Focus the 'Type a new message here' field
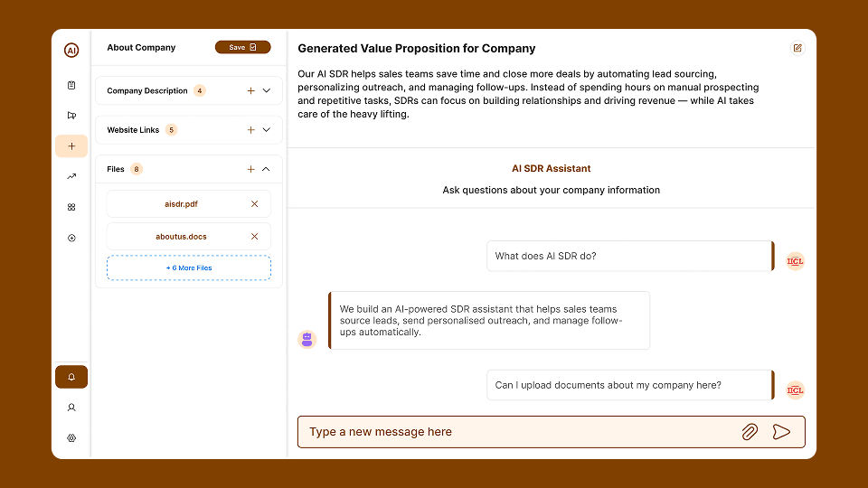The height and width of the screenshot is (488, 868). pyautogui.click(x=515, y=432)
